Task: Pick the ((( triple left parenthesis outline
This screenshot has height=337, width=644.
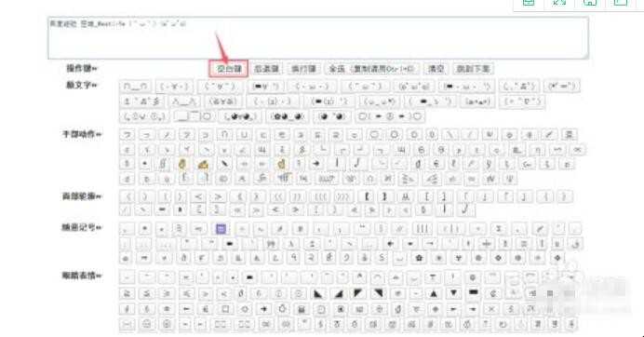Action: 320,196
